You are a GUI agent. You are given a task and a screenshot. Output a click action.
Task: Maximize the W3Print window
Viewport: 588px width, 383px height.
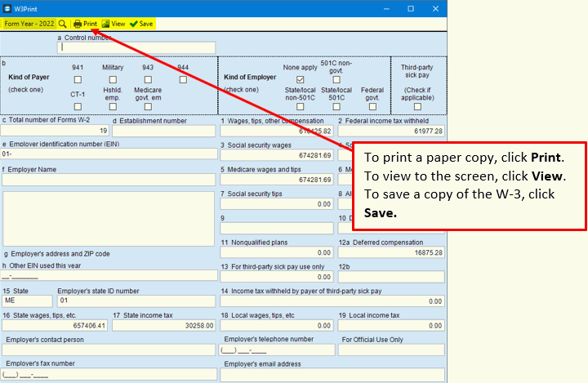click(x=411, y=8)
